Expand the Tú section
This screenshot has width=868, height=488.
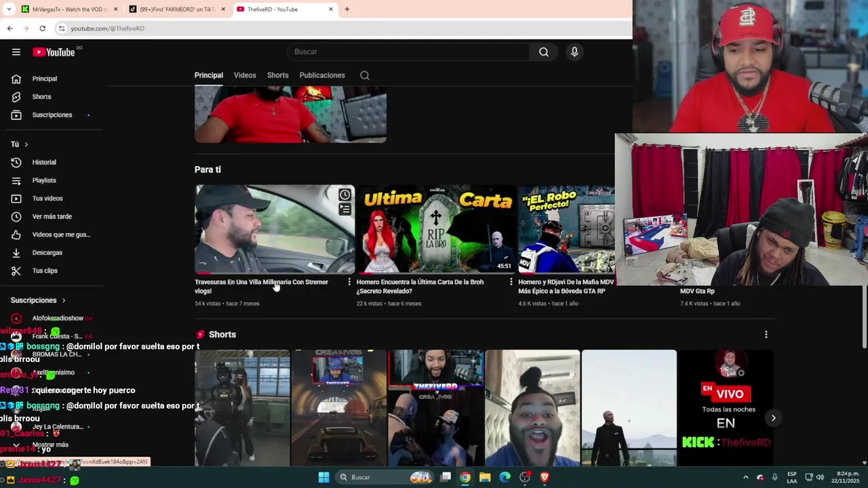click(x=20, y=144)
